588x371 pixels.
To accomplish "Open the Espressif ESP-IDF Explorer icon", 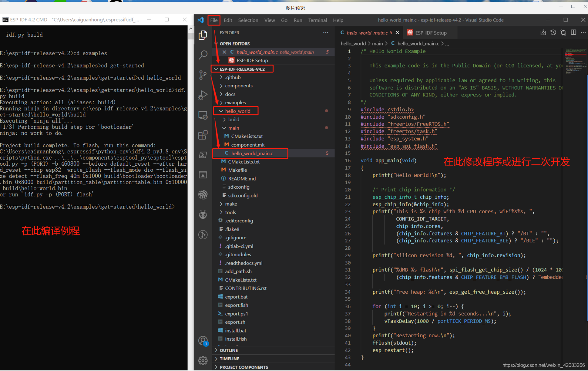I will click(203, 194).
